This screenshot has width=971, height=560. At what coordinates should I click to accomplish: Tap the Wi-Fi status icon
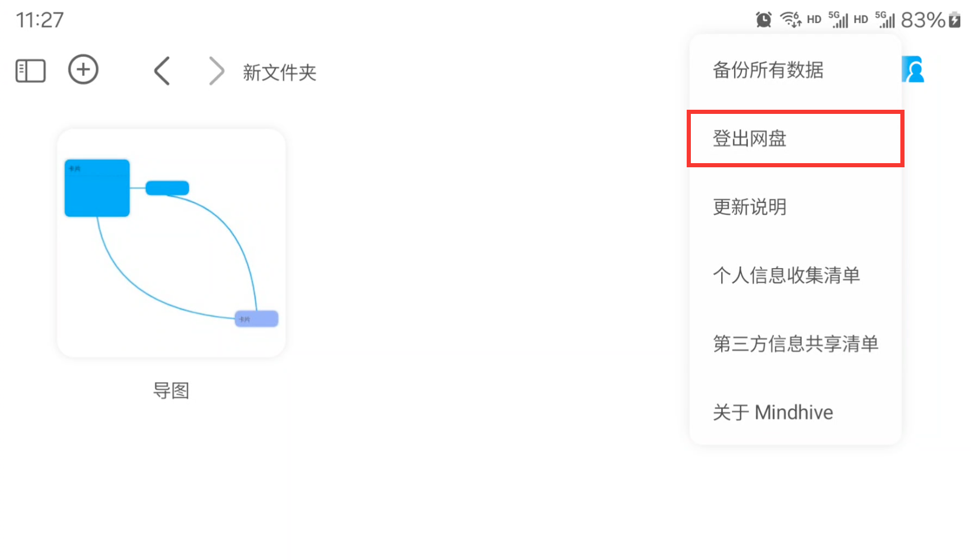point(790,20)
